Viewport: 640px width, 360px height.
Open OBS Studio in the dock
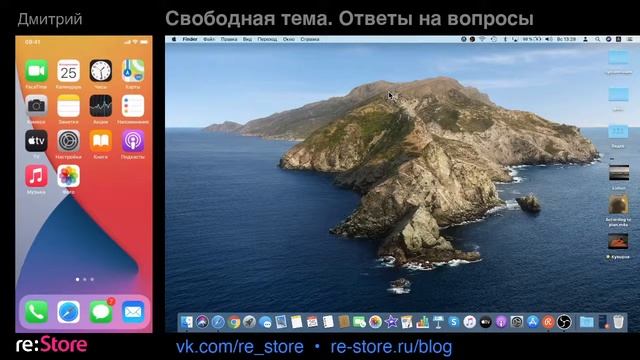pos(564,322)
